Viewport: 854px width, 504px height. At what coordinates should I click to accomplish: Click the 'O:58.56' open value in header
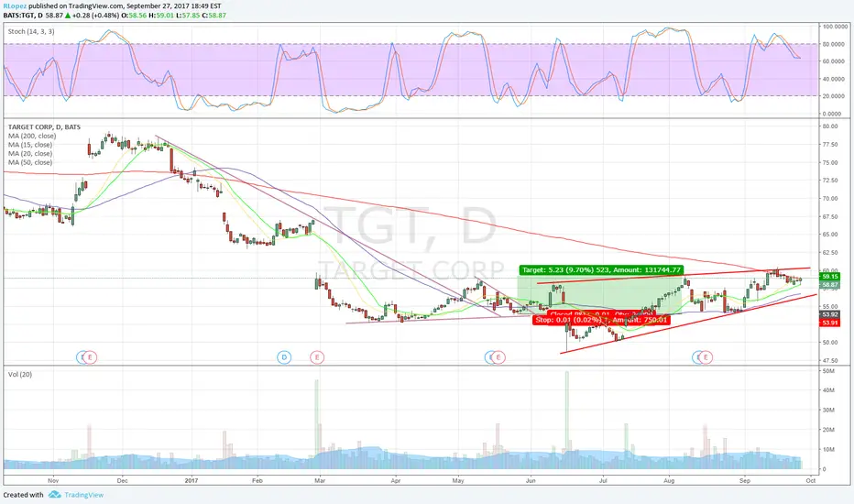pyautogui.click(x=134, y=16)
